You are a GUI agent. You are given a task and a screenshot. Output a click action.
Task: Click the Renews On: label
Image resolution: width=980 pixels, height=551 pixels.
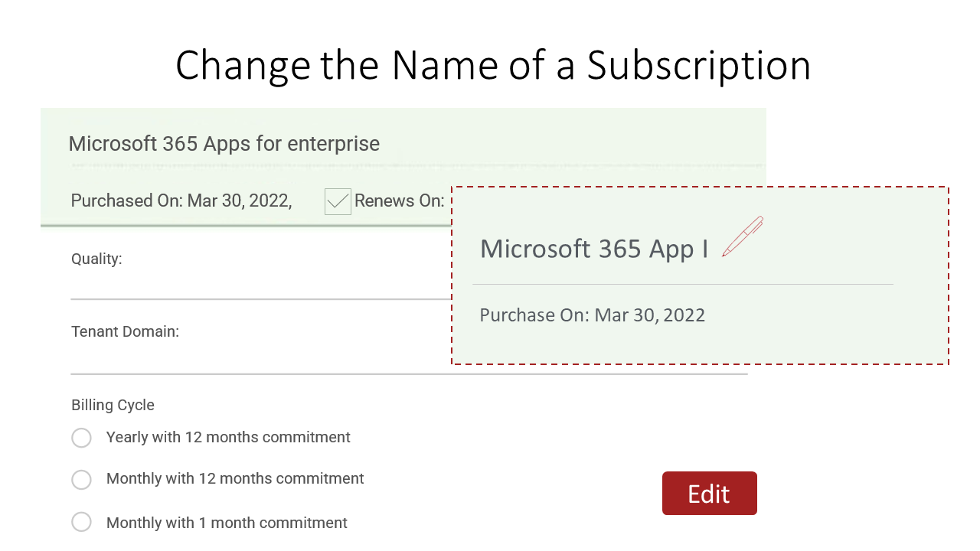tap(399, 201)
